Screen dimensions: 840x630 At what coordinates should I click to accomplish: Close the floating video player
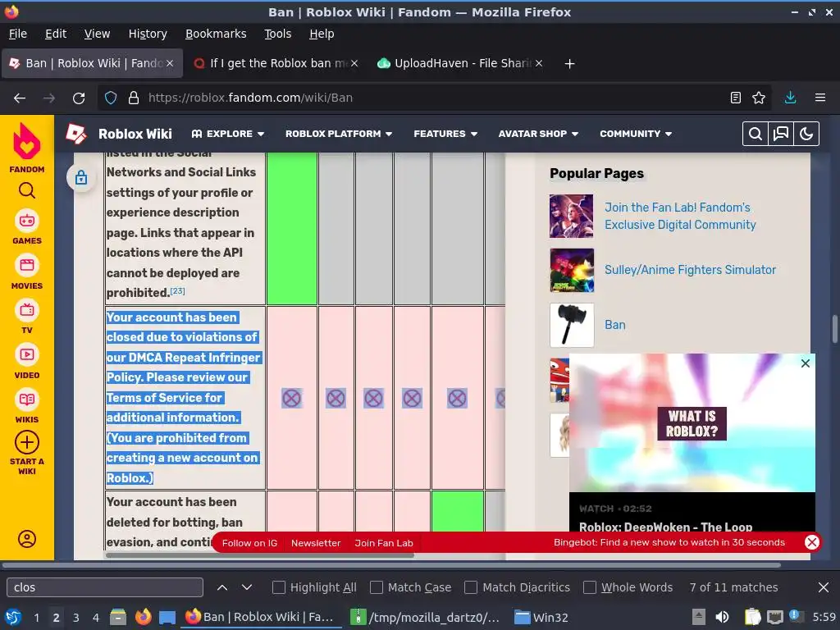click(x=806, y=363)
